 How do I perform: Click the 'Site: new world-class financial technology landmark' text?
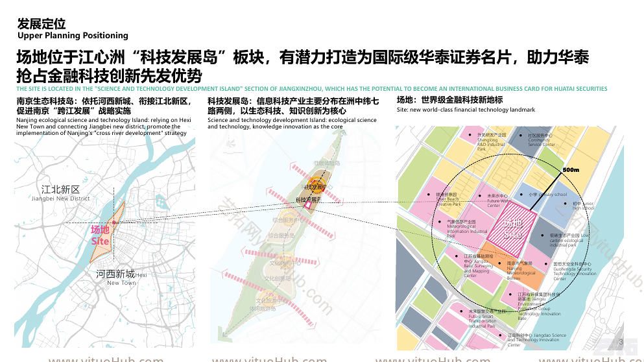click(x=466, y=110)
